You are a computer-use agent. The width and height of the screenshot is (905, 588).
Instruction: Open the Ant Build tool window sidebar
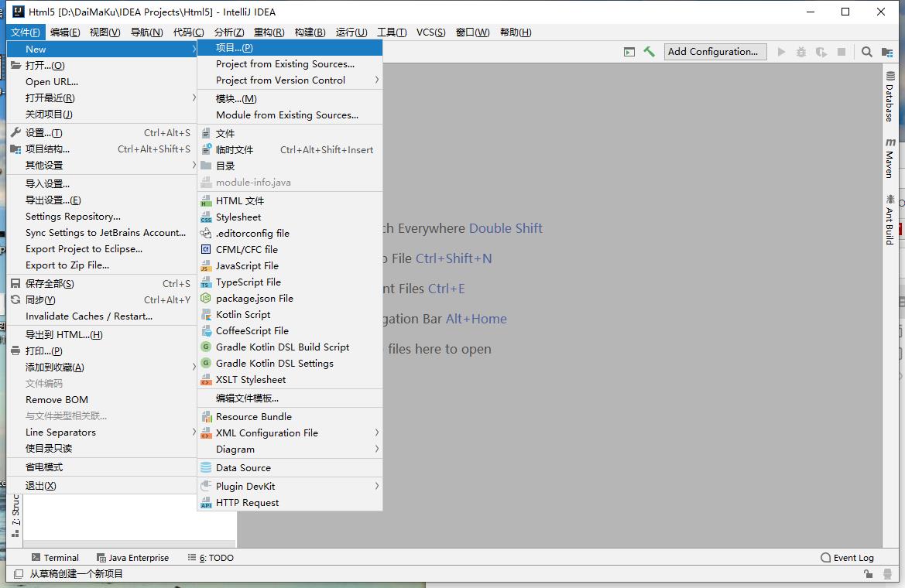click(890, 219)
